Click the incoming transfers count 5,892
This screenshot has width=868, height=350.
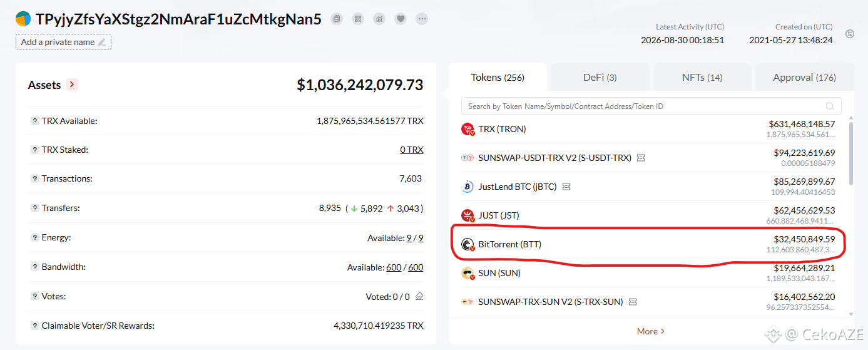(x=371, y=208)
